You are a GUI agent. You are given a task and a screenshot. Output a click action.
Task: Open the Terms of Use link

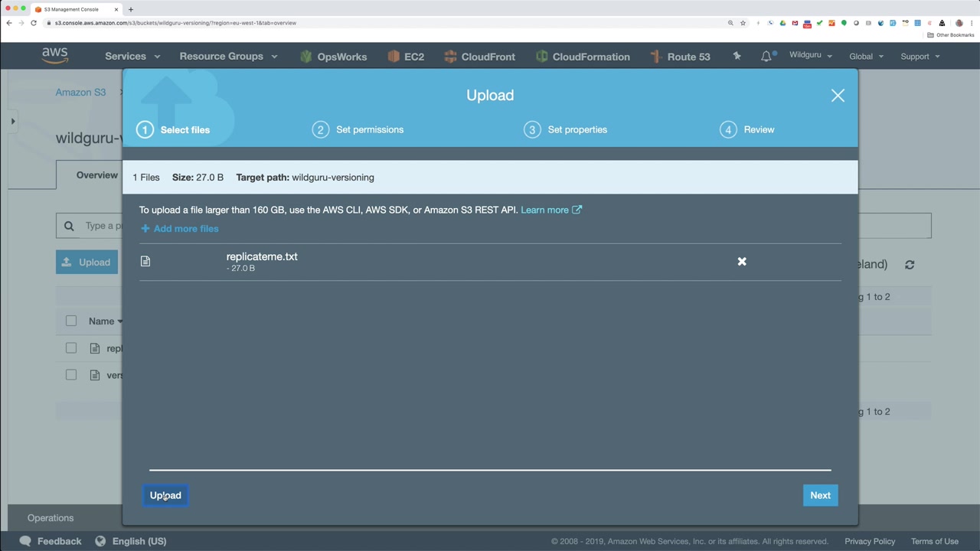pos(935,541)
